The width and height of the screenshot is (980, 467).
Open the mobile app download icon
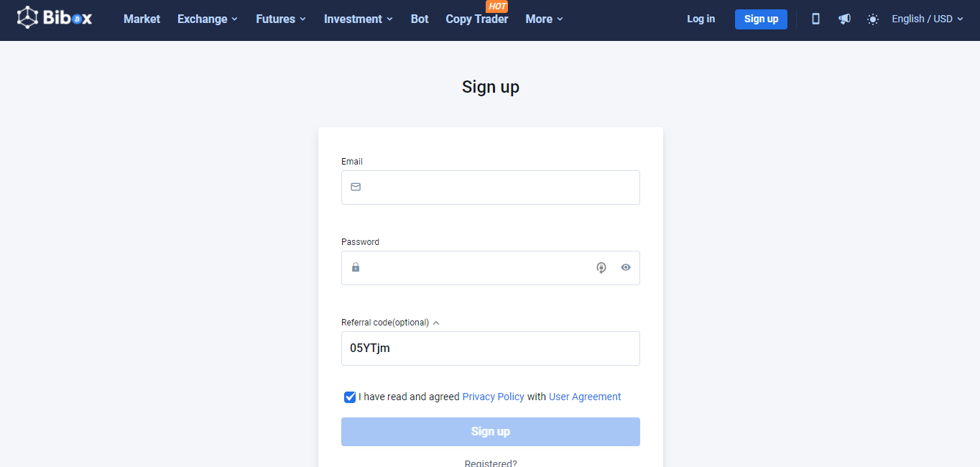[x=815, y=19]
